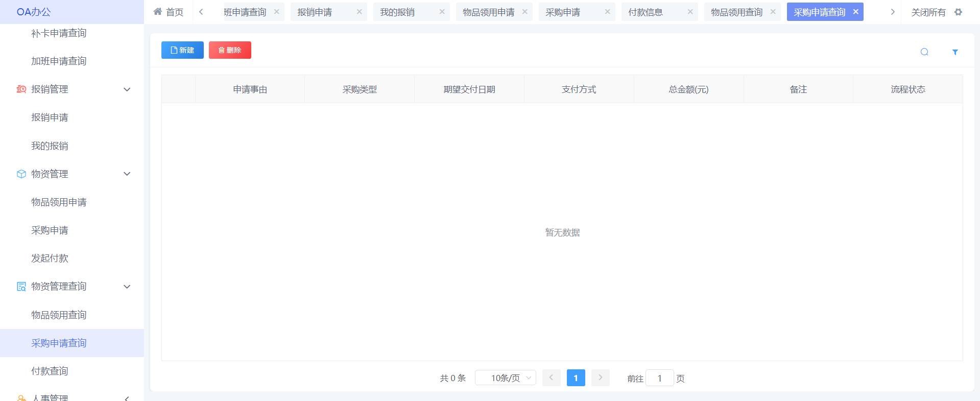Screen dimensions: 980x401
Task: Click the page number jump input field
Action: [659, 378]
